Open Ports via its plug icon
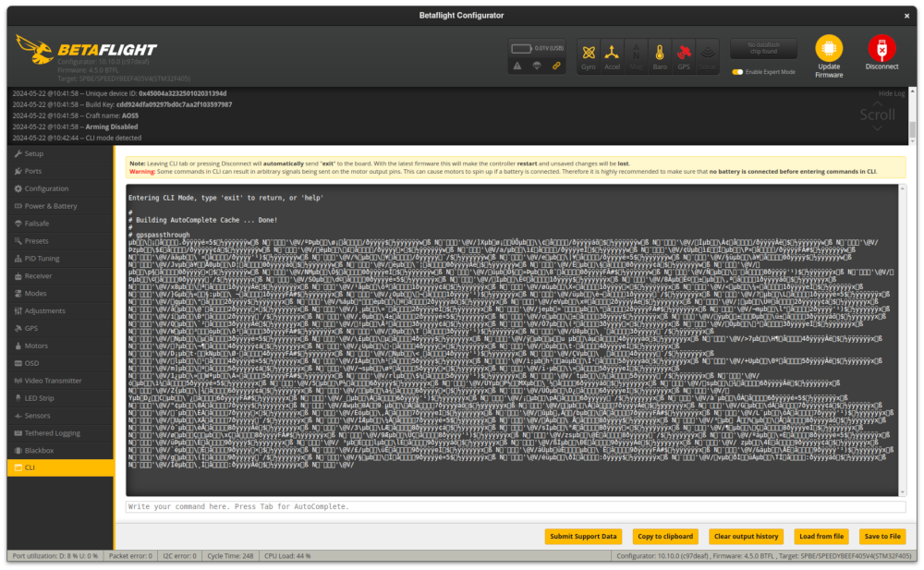The width and height of the screenshot is (924, 570). tap(18, 172)
